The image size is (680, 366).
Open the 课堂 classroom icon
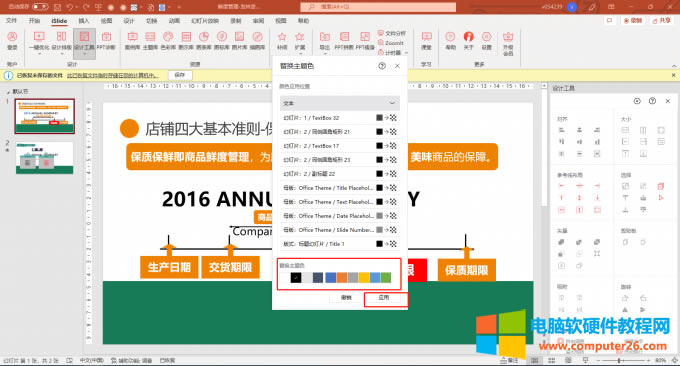click(x=427, y=41)
